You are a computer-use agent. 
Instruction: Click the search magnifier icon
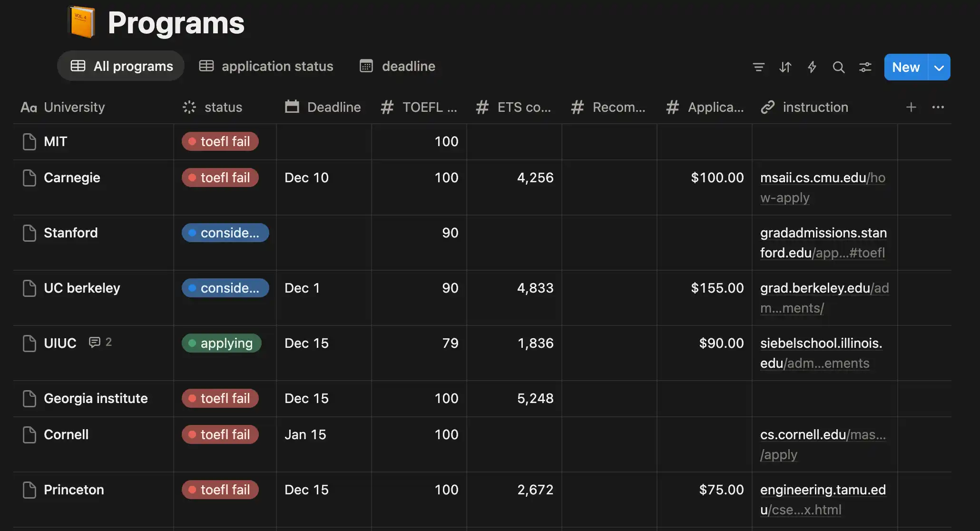[x=838, y=67]
